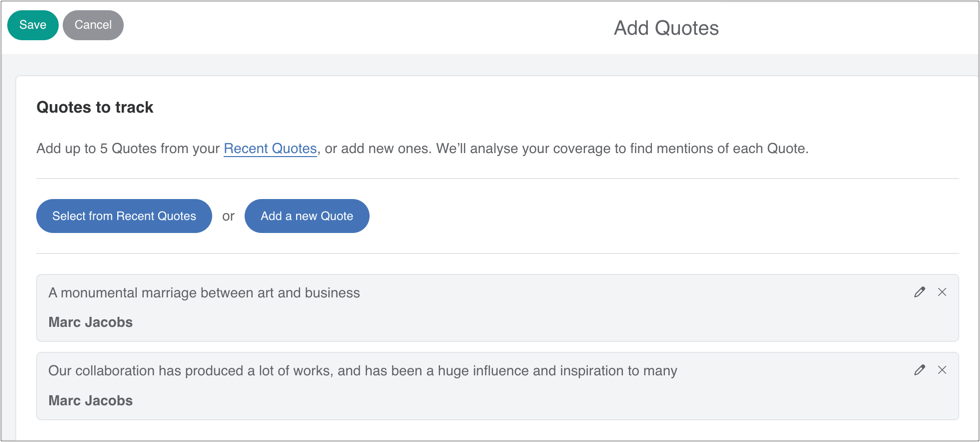Choose Select from Recent Quotes

point(124,216)
